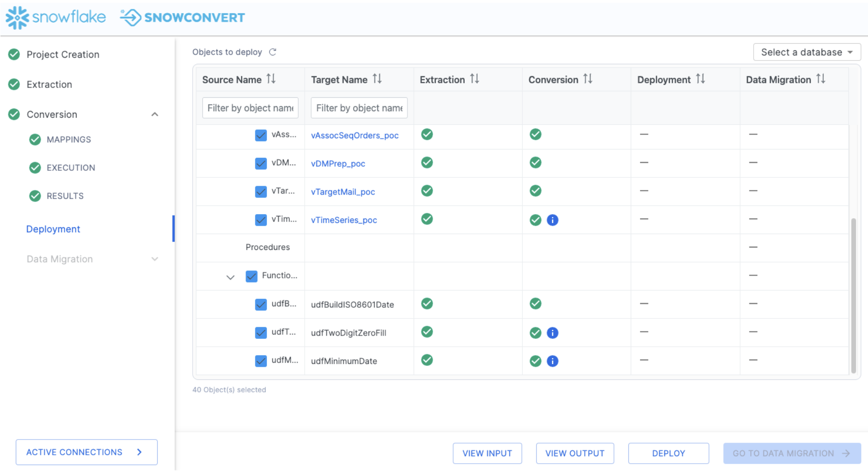The image size is (868, 472).
Task: Click the info icon for udfMinimumDate conversion
Action: 552,361
